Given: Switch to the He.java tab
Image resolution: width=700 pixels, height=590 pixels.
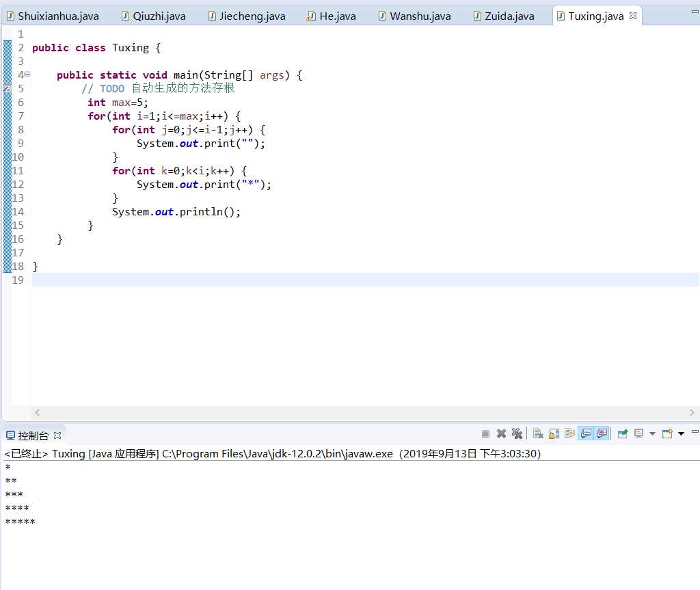Looking at the screenshot, I should (331, 16).
